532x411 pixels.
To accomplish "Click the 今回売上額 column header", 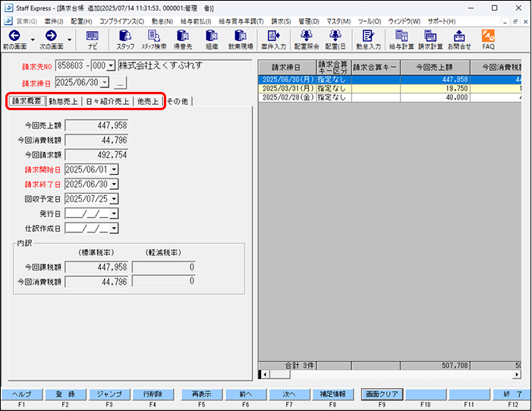I will coord(435,68).
